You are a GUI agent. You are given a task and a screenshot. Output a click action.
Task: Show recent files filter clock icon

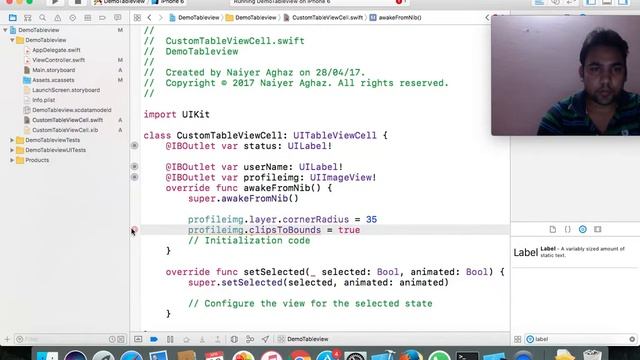tap(112, 339)
